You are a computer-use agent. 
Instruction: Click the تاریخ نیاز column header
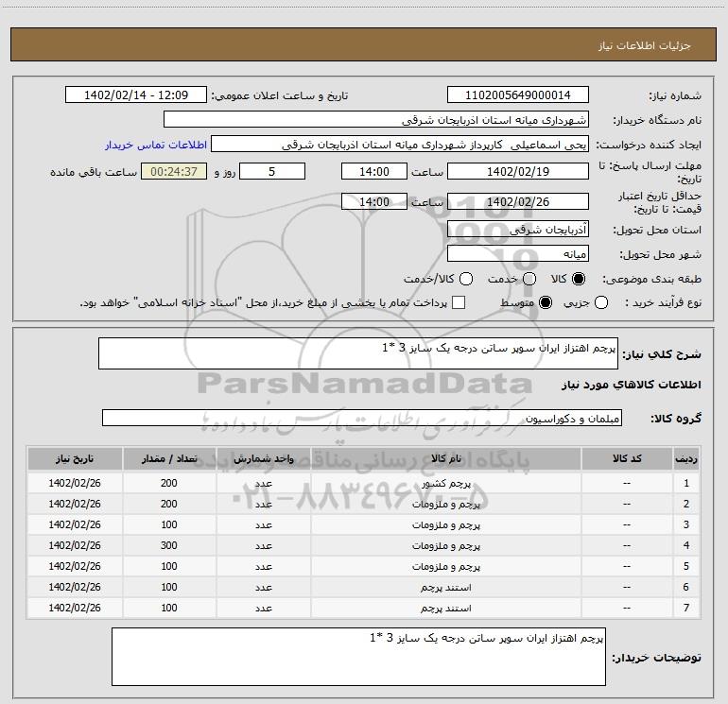(x=75, y=459)
